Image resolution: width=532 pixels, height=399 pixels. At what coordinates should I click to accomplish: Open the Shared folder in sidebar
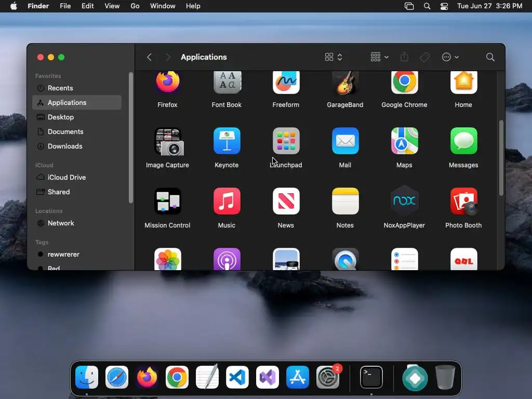[x=77, y=192]
